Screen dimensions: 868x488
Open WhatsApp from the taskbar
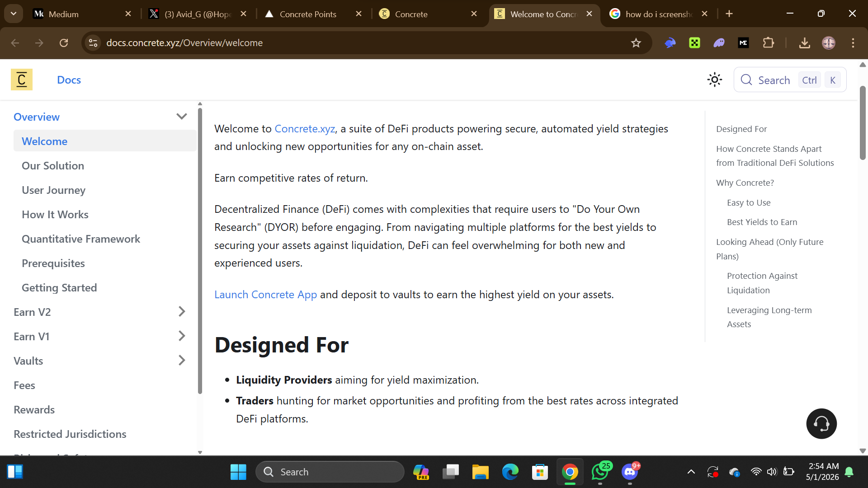pyautogui.click(x=600, y=472)
